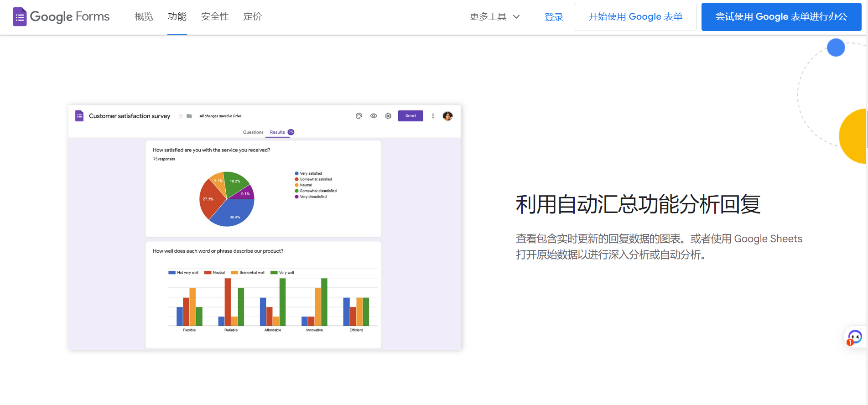This screenshot has width=868, height=405.
Task: Open the 安全性 page
Action: tap(215, 17)
